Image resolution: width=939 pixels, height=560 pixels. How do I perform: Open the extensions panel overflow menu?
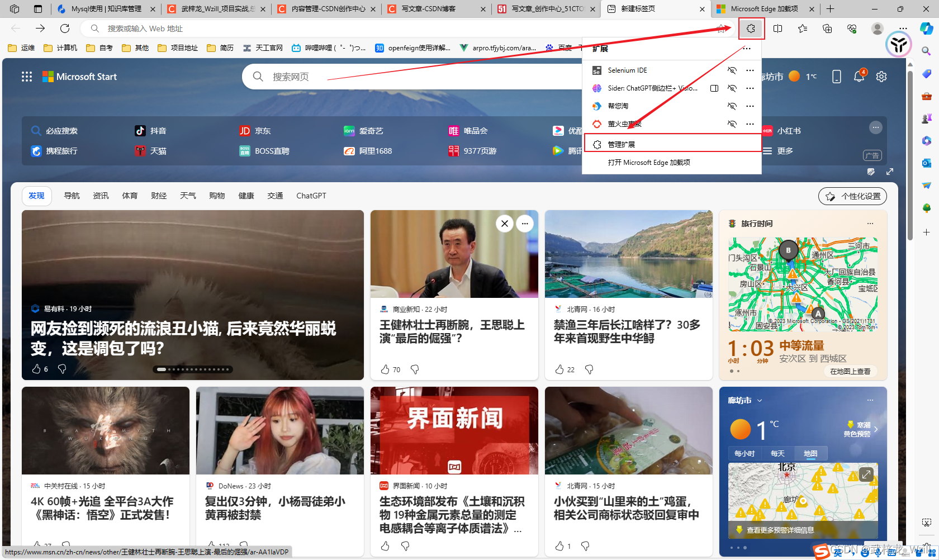point(747,49)
